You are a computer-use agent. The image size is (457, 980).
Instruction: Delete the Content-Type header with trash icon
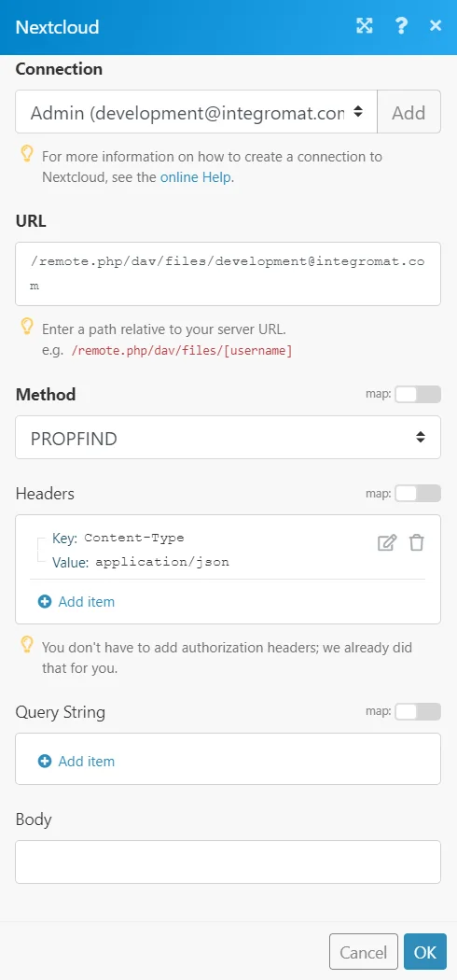pyautogui.click(x=417, y=542)
